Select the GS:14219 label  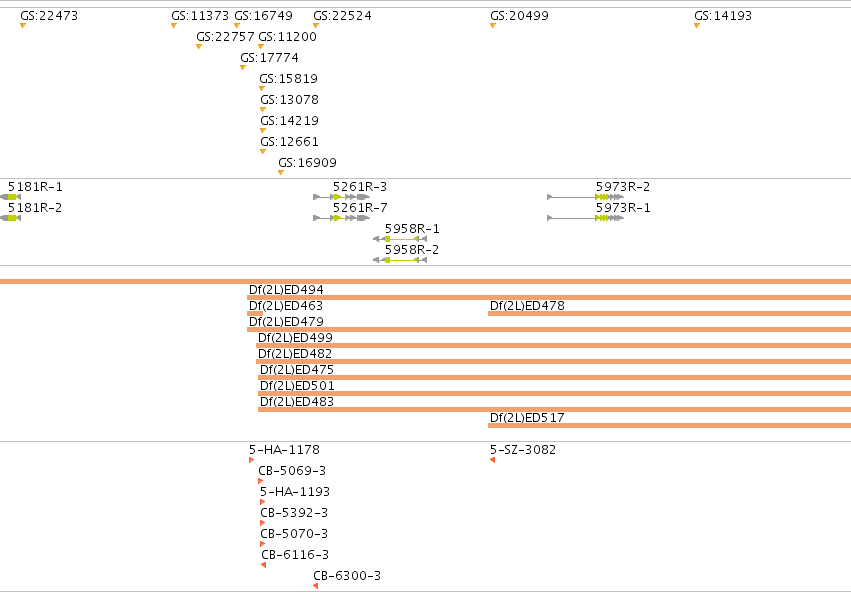pyautogui.click(x=289, y=120)
